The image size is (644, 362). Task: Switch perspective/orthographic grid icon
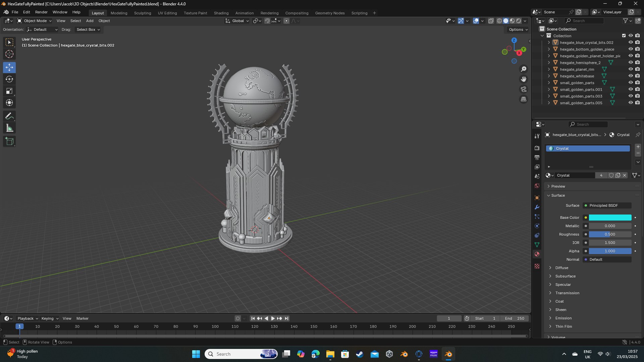point(524,99)
